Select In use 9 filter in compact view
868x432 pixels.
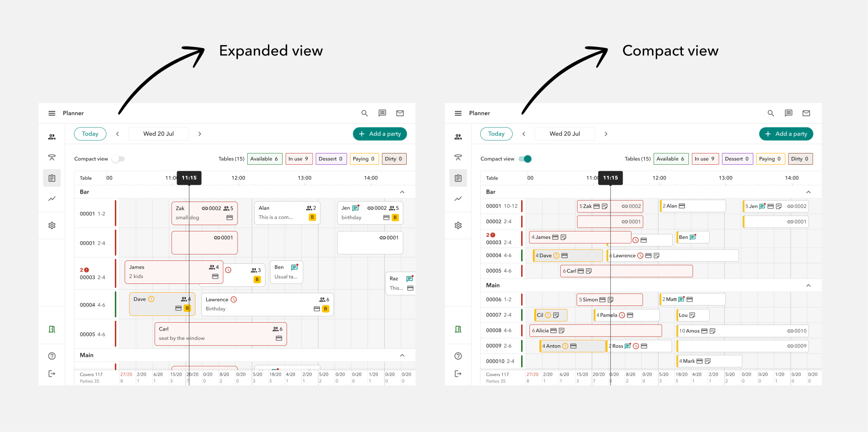tap(705, 159)
